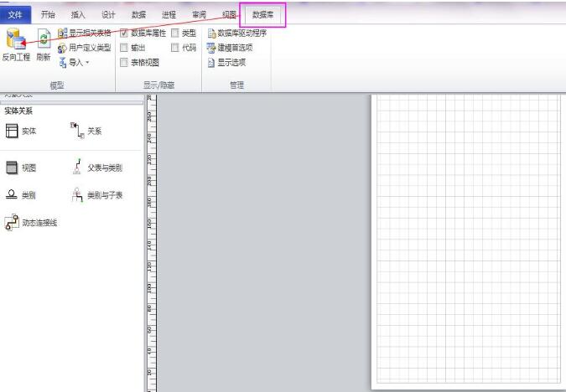Open 显示相关表格 in the ribbon
This screenshot has height=392, width=566.
tap(85, 34)
